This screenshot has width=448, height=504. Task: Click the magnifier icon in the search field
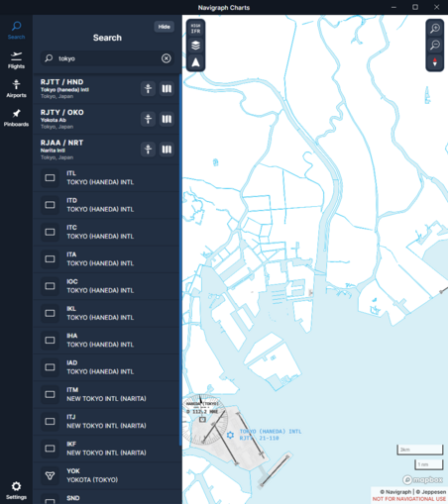point(49,58)
